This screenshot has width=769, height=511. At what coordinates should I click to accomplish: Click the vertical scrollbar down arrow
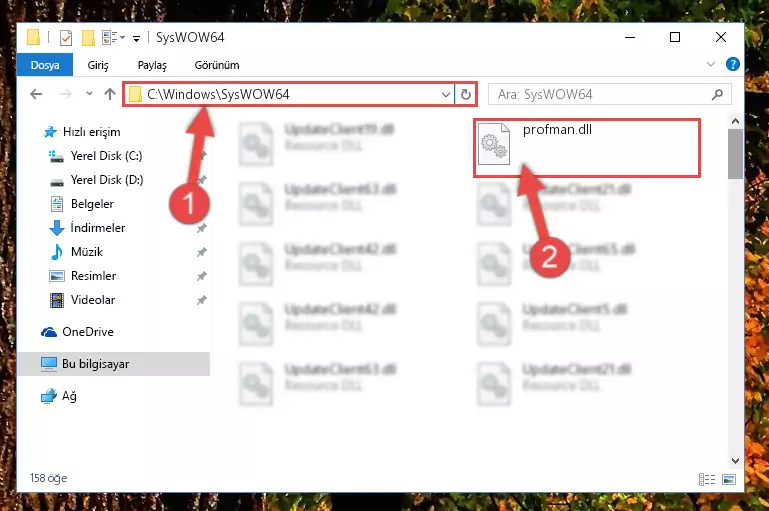pos(735,460)
